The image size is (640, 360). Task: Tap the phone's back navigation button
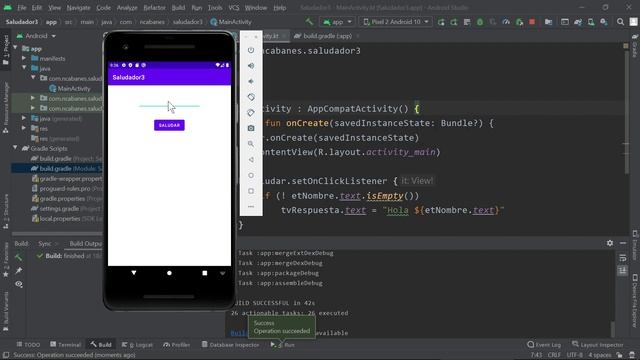click(x=134, y=273)
